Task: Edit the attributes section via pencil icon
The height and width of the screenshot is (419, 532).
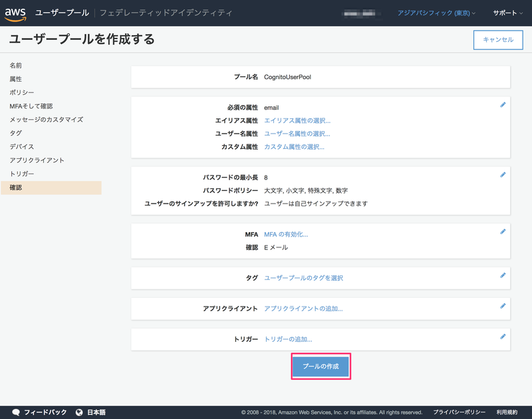Action: pyautogui.click(x=503, y=105)
